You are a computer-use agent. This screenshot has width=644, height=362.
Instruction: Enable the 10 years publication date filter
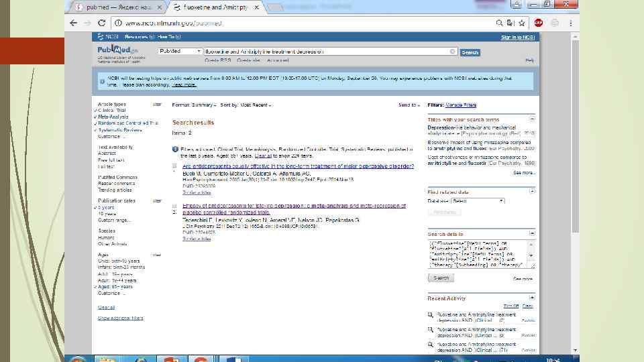pyautogui.click(x=107, y=214)
